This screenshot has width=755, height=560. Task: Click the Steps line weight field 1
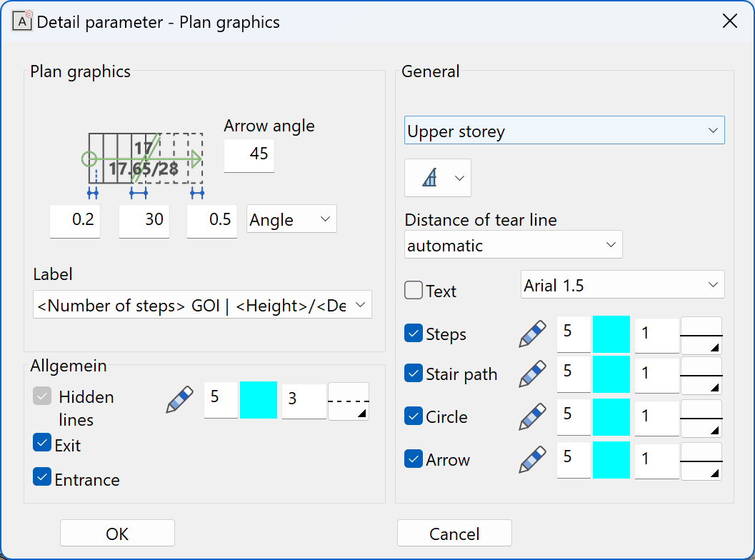pyautogui.click(x=657, y=336)
